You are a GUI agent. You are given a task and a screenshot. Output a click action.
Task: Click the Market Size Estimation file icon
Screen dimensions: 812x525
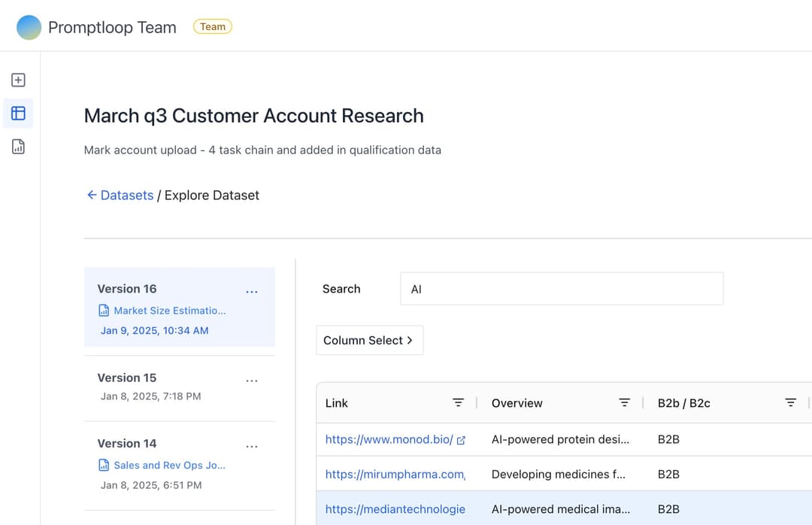[x=103, y=310]
